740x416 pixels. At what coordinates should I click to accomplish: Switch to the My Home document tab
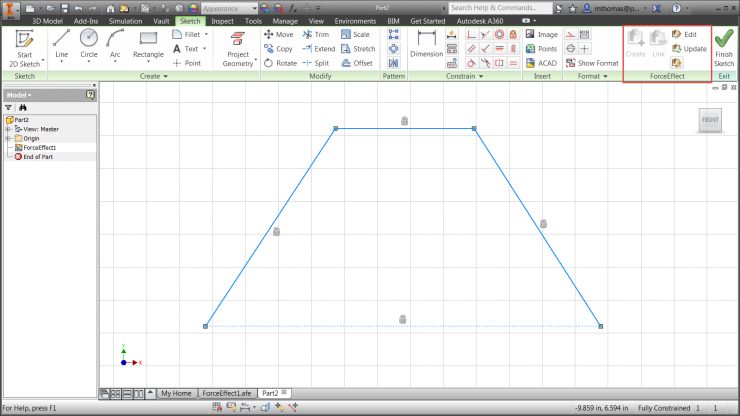coord(176,393)
